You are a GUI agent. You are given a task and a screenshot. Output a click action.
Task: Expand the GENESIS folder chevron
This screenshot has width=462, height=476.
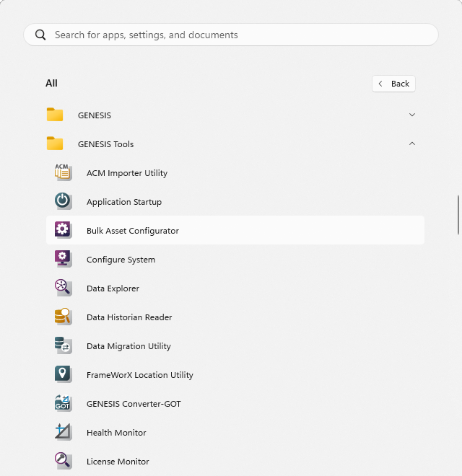coord(412,115)
